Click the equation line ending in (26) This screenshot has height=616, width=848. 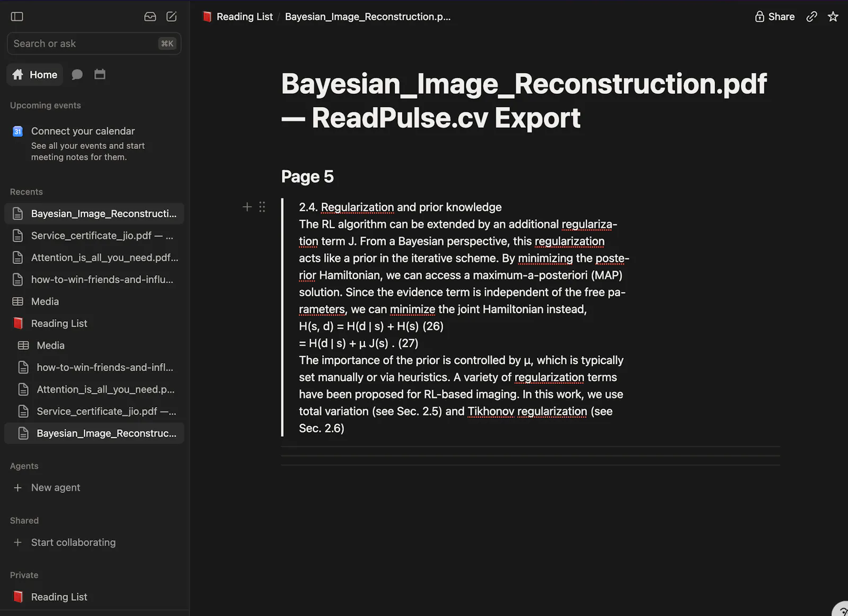(371, 326)
